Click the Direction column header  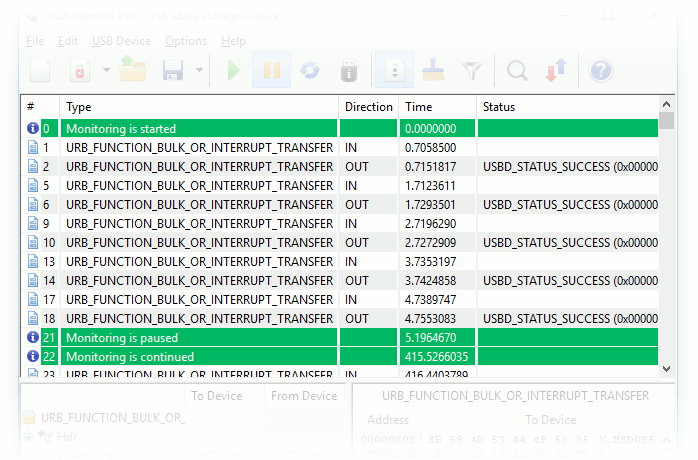click(x=368, y=107)
